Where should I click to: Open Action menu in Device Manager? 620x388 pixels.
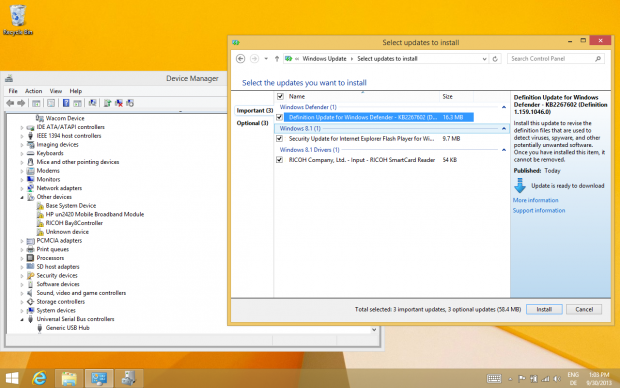33,91
